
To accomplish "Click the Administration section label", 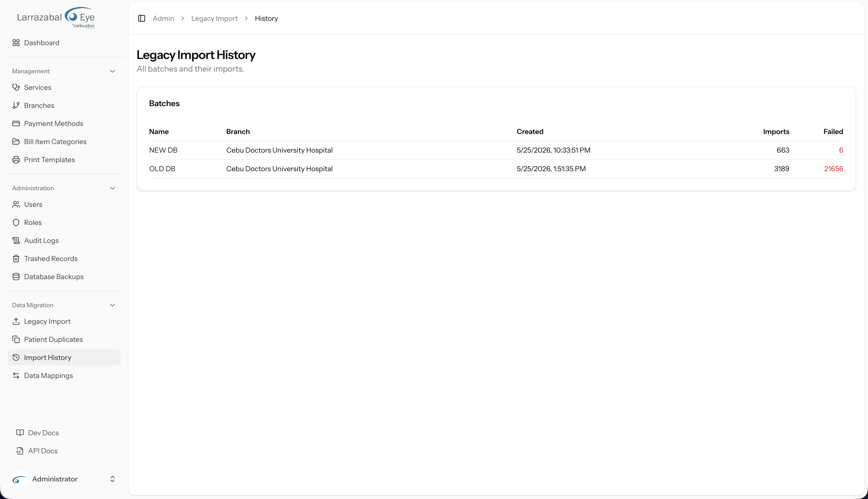I will 33,188.
